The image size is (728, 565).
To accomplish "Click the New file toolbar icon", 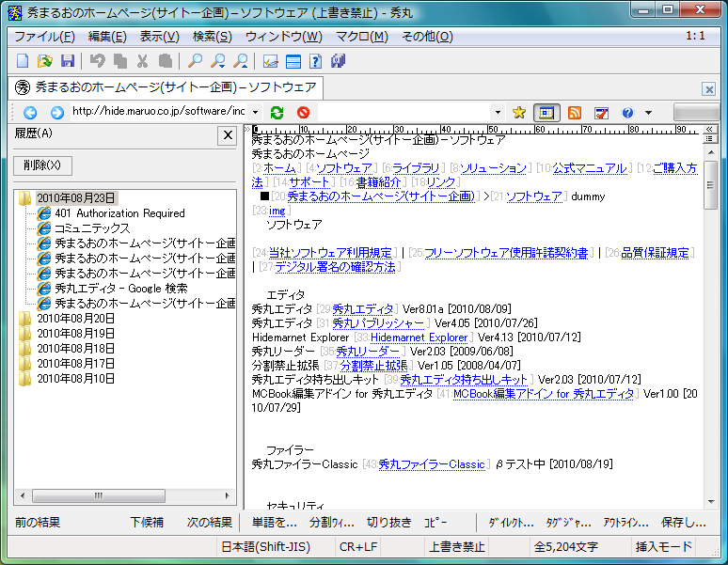I will 23,61.
